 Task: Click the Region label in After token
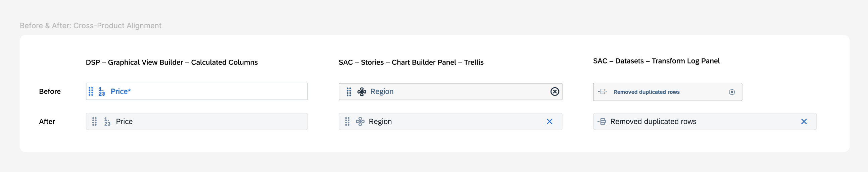[380, 121]
